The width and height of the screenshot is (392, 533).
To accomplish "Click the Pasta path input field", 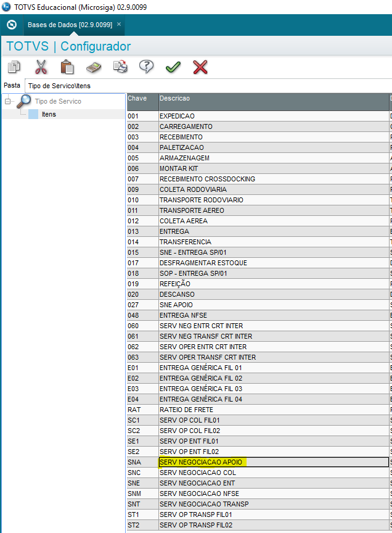I will point(208,86).
